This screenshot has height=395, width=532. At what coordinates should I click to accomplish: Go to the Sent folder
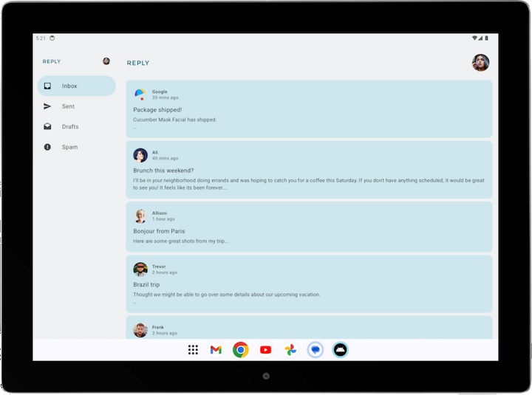coord(68,106)
